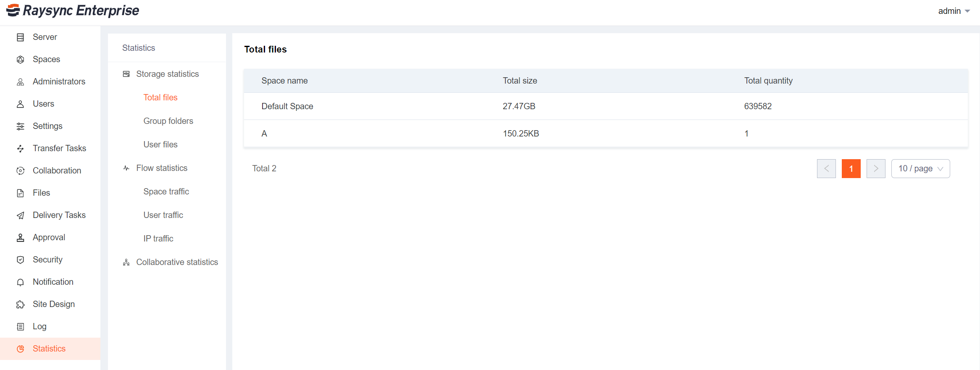Screen dimensions: 980x370
Task: Select the highlighted Statistics sidebar item
Action: click(x=50, y=349)
